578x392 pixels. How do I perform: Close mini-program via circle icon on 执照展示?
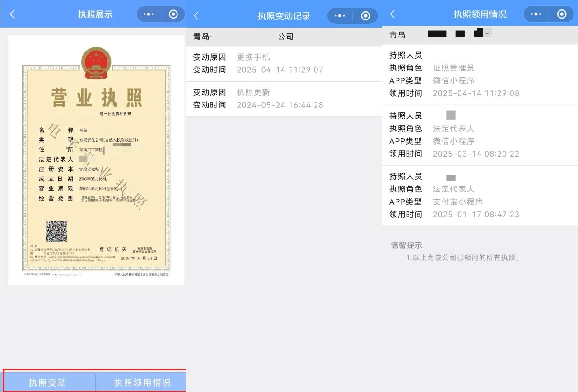pyautogui.click(x=173, y=14)
